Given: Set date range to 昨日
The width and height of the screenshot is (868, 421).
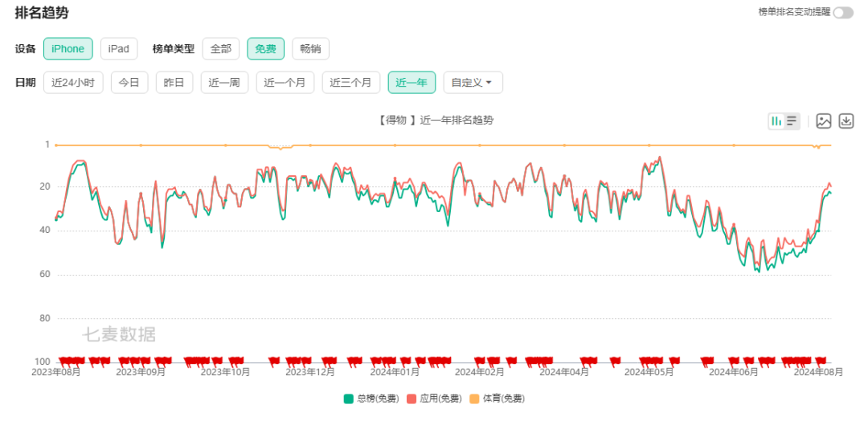Looking at the screenshot, I should (x=174, y=82).
